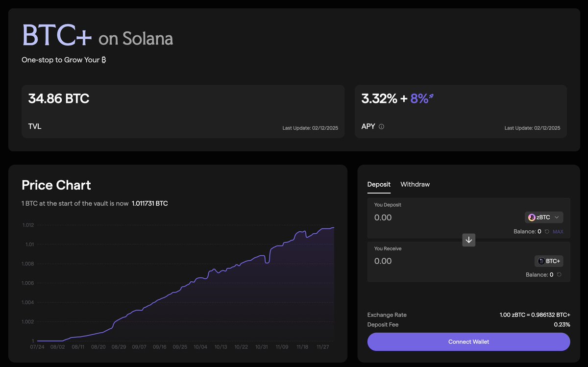
Task: Click the swap direction arrow button
Action: (x=469, y=240)
